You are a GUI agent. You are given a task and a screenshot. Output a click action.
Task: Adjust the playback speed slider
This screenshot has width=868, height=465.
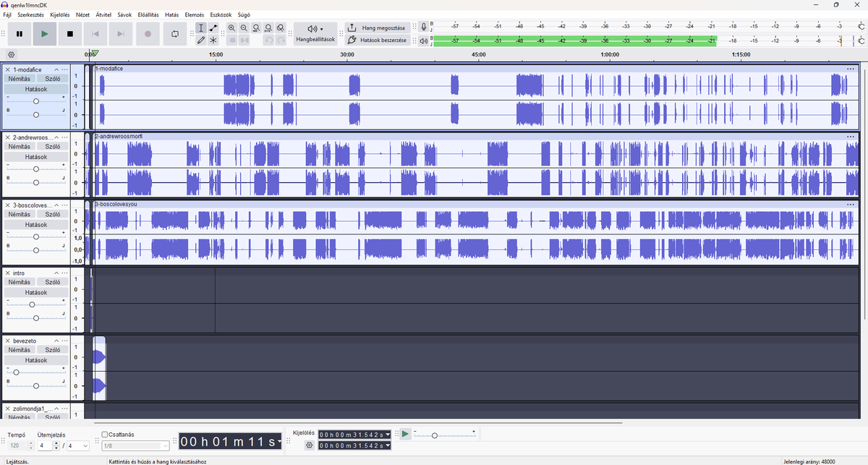tap(444, 435)
